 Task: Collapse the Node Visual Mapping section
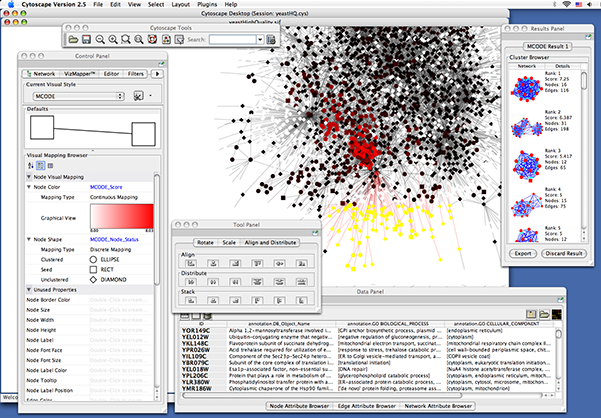[29, 176]
